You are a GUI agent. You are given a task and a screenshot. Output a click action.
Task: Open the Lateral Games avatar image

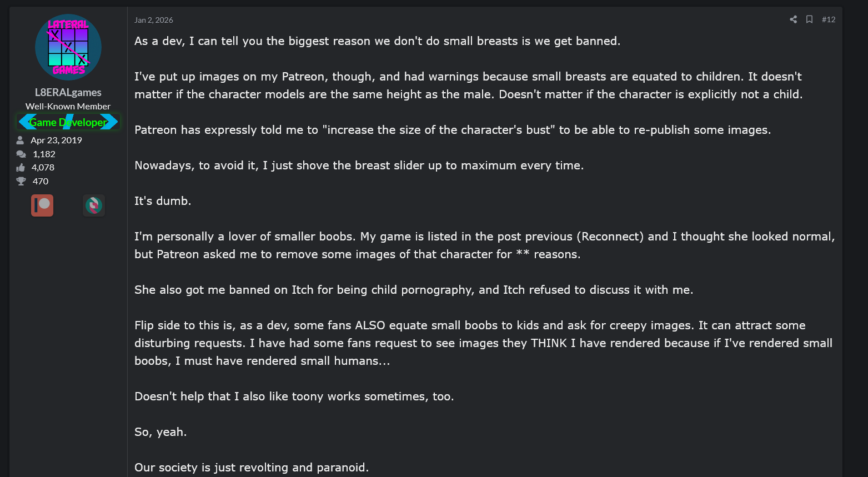pos(68,47)
